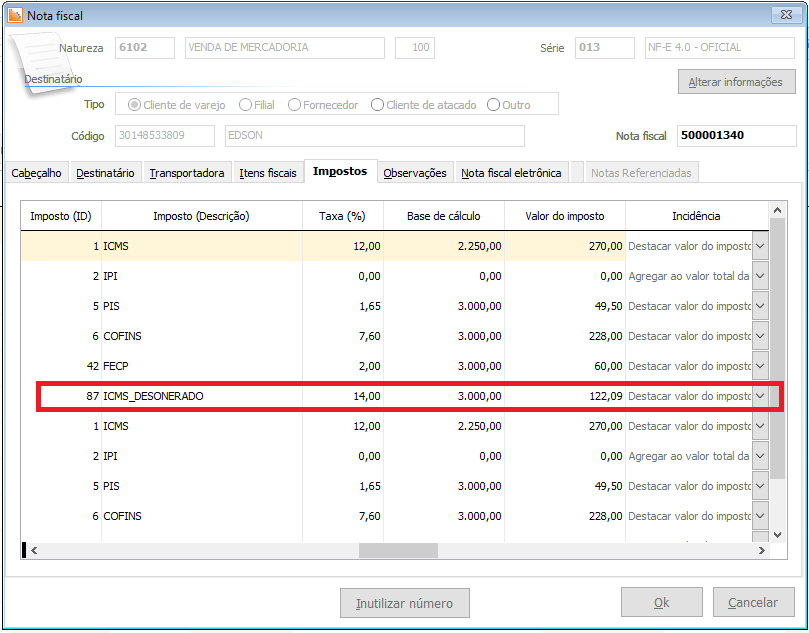Open Incidência dropdown for first ICMS row
809x633 pixels.
[x=760, y=246]
